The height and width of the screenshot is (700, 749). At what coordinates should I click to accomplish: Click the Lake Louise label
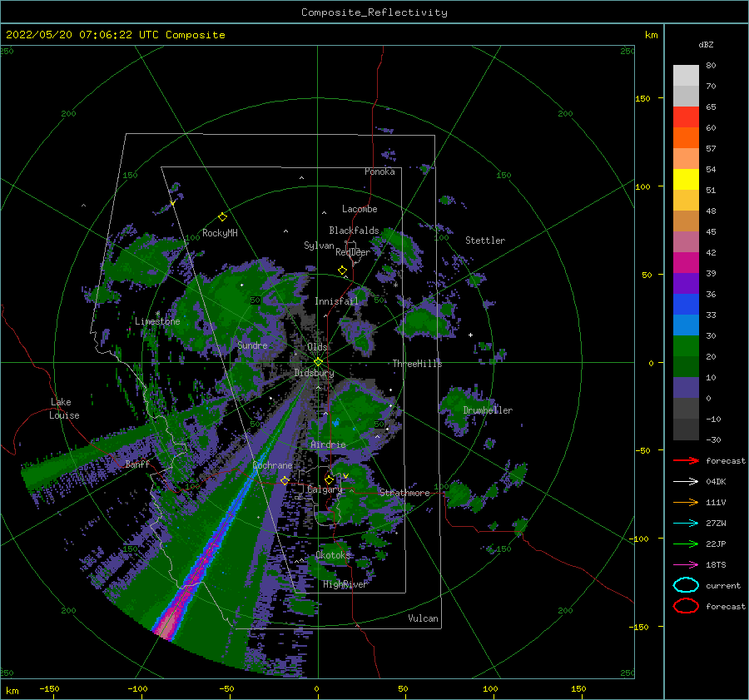click(64, 409)
